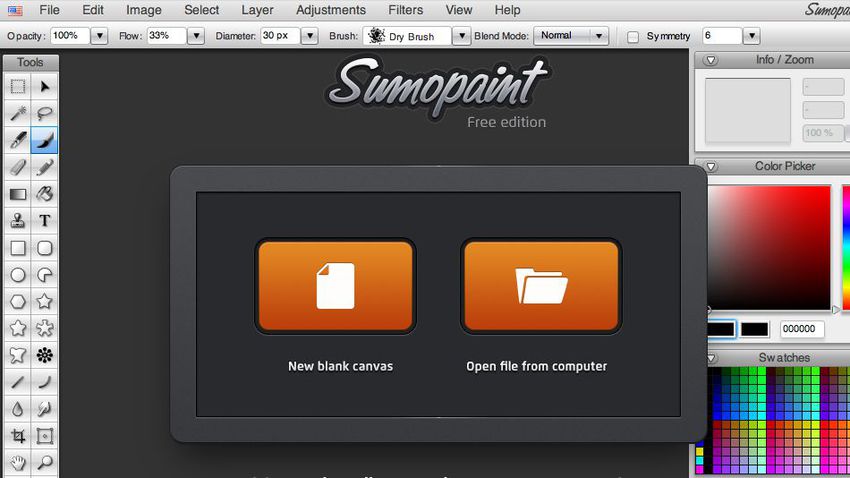This screenshot has height=478, width=850.
Task: Click the orange New blank canvas button
Action: click(x=335, y=286)
